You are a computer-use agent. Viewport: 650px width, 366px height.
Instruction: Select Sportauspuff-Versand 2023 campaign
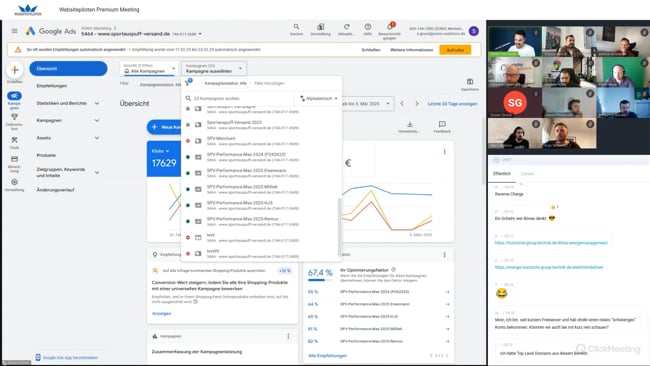pos(261,125)
